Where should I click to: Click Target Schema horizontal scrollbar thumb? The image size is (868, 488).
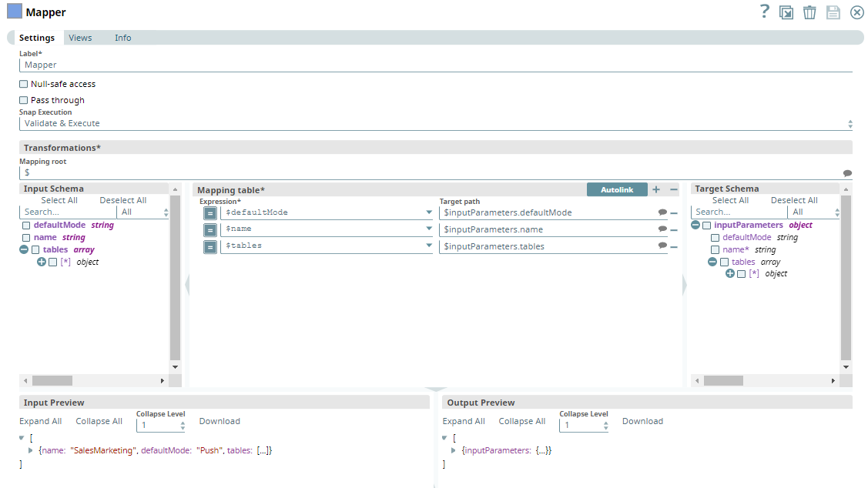(723, 381)
